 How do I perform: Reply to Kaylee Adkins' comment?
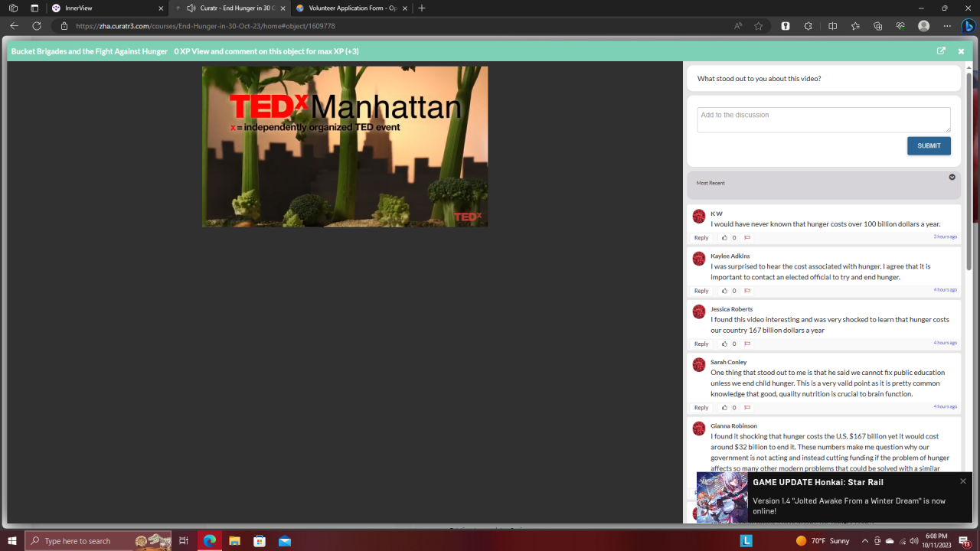[701, 291]
